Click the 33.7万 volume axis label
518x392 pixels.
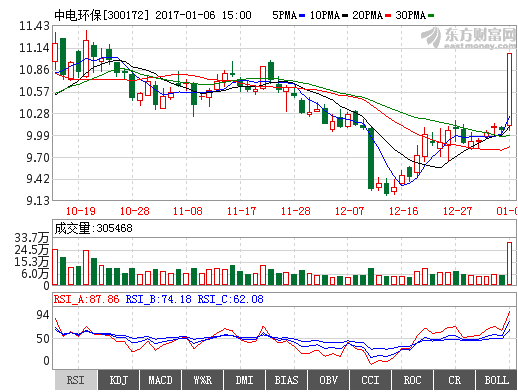pyautogui.click(x=32, y=238)
